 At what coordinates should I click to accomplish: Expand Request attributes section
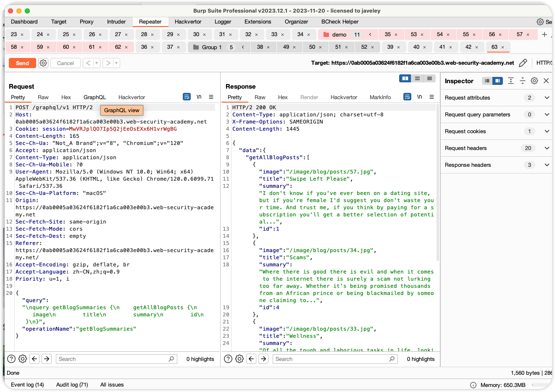[x=547, y=97]
